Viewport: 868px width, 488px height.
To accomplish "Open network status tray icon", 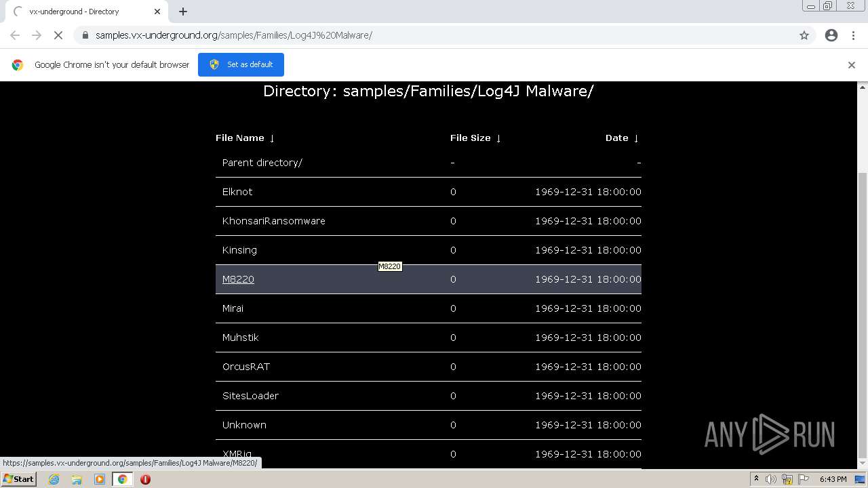I will pyautogui.click(x=787, y=479).
